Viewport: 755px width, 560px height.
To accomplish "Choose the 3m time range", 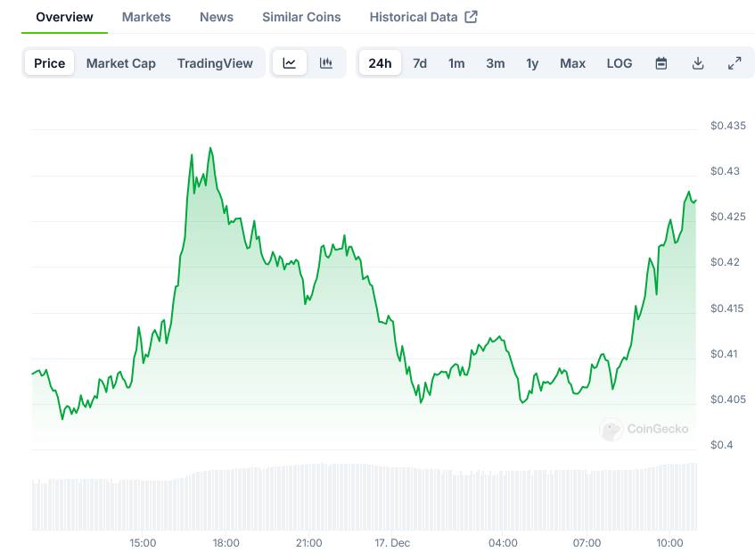I will coord(495,63).
